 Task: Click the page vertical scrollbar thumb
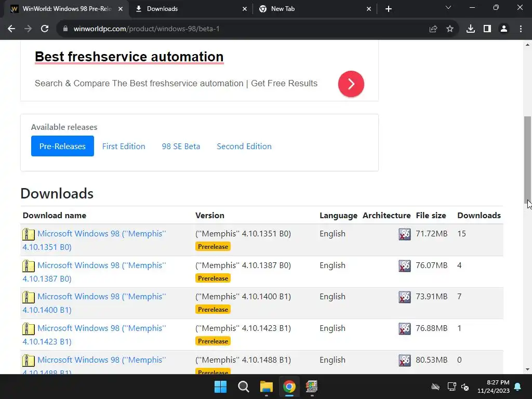click(x=528, y=159)
